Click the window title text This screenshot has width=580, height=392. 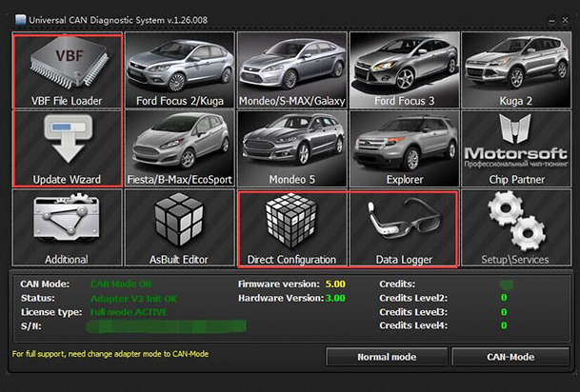[118, 20]
